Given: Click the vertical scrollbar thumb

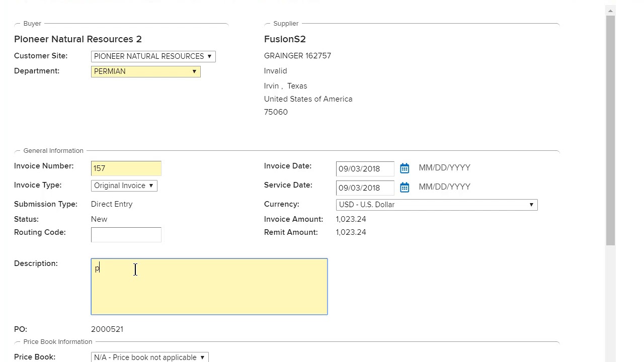Looking at the screenshot, I should pyautogui.click(x=610, y=131).
